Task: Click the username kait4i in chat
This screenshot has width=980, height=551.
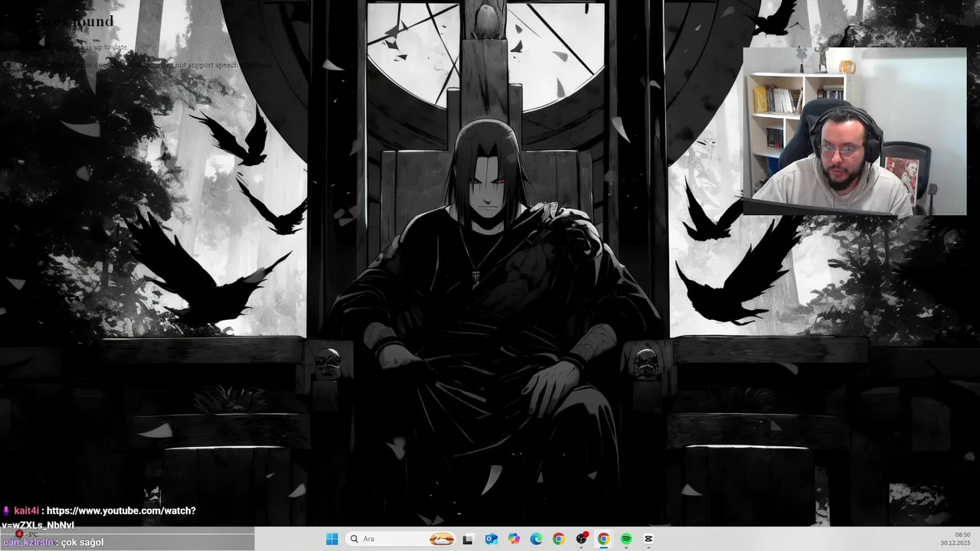Action: [26, 510]
